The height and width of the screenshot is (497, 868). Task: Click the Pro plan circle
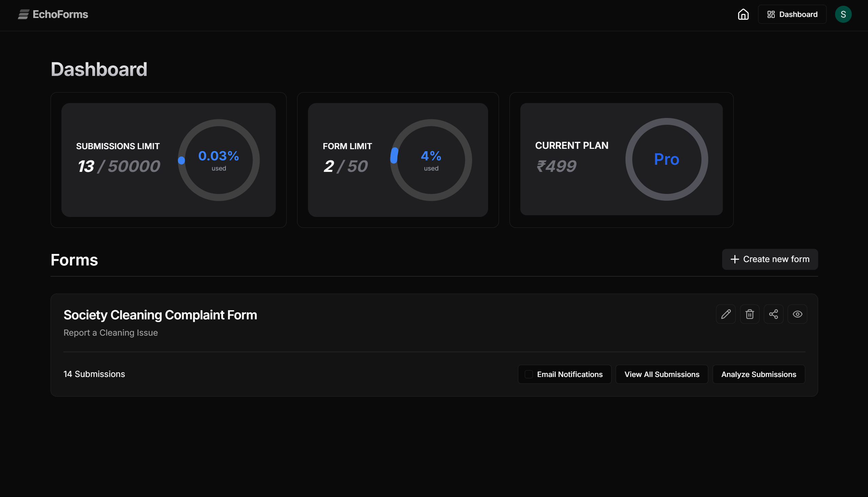click(666, 159)
